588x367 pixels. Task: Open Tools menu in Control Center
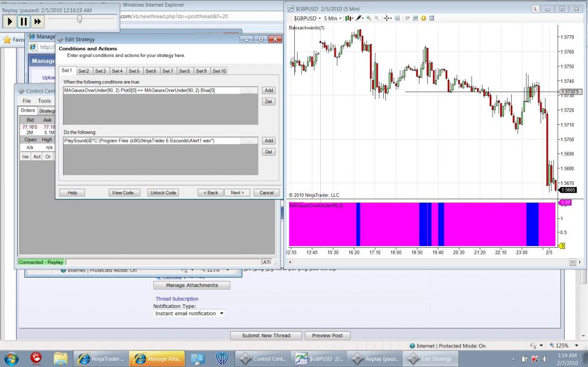pyautogui.click(x=44, y=101)
